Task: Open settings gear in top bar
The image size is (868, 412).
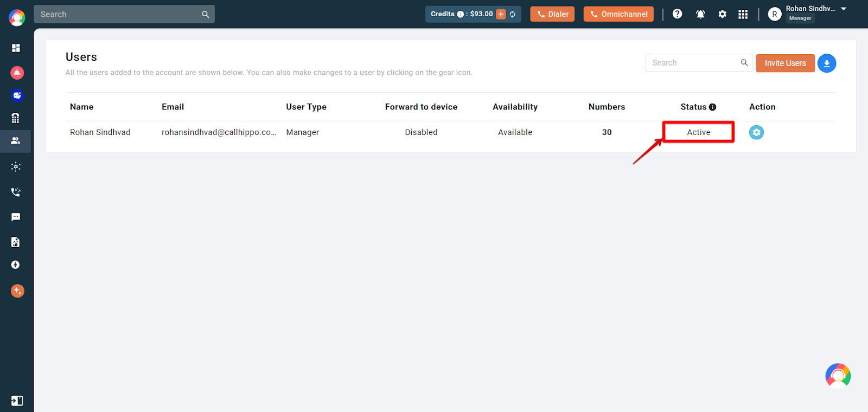Action: tap(722, 14)
